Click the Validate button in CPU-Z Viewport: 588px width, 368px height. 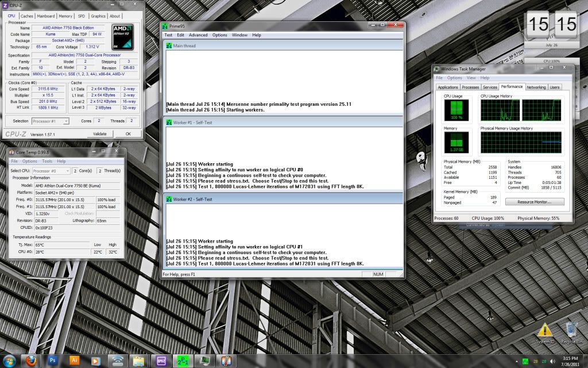(x=100, y=133)
